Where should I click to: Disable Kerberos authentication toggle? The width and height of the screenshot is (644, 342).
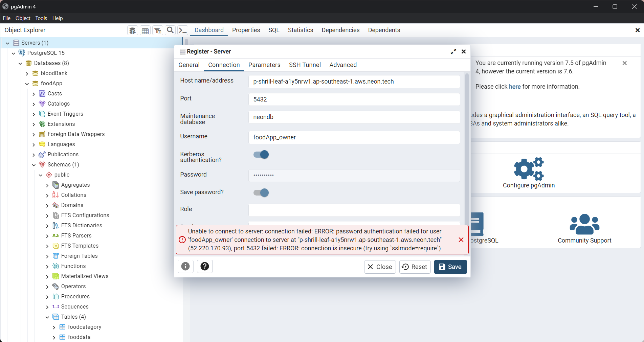pyautogui.click(x=261, y=154)
